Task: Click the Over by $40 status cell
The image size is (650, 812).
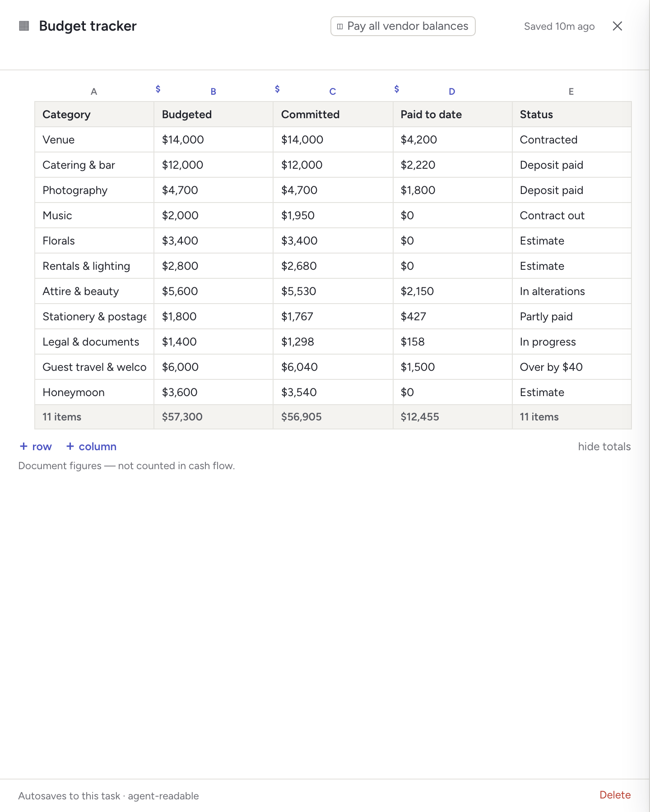Action: 571,367
